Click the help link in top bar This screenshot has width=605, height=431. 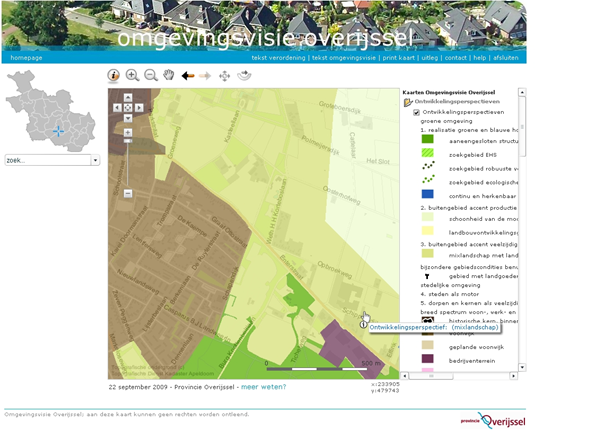(481, 58)
